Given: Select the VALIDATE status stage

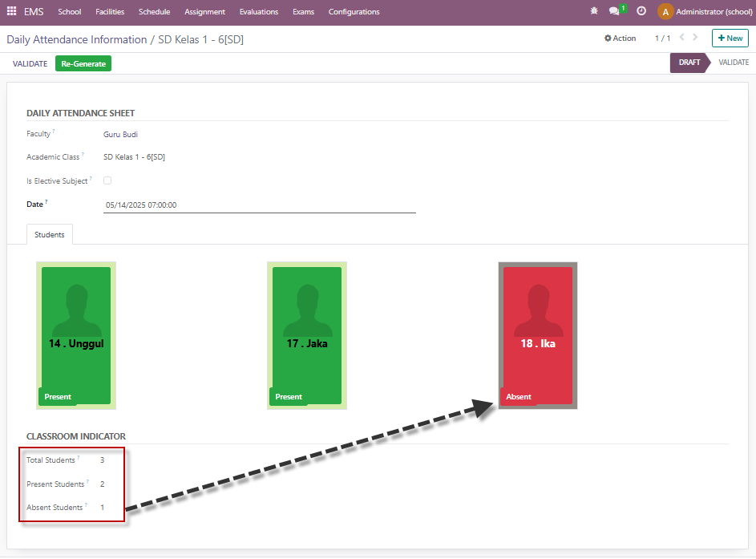Looking at the screenshot, I should click(x=734, y=63).
